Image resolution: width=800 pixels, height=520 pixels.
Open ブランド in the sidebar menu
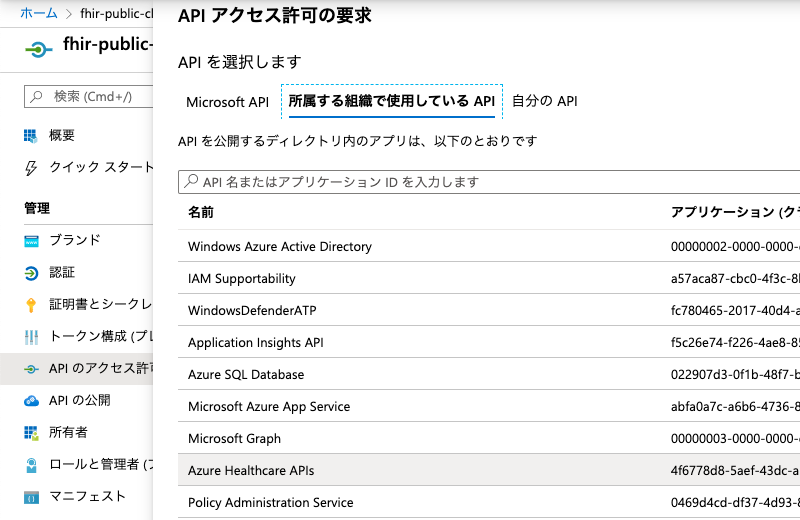[77, 240]
